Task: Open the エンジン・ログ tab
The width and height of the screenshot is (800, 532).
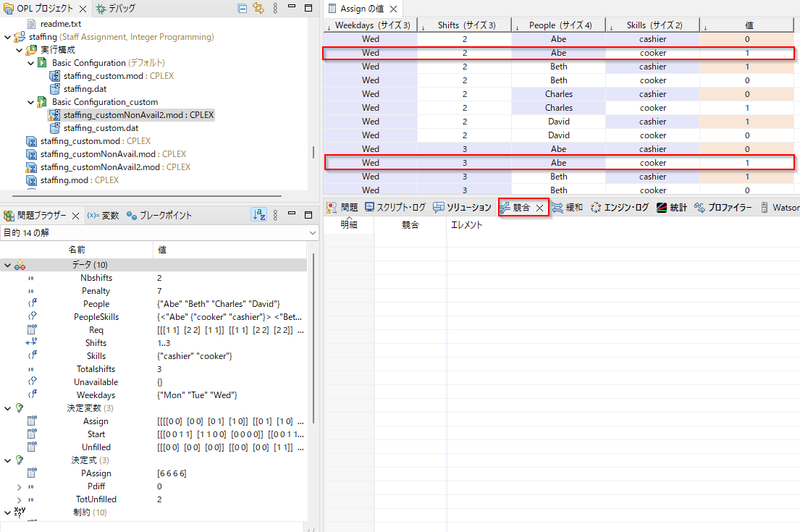Action: 620,207
